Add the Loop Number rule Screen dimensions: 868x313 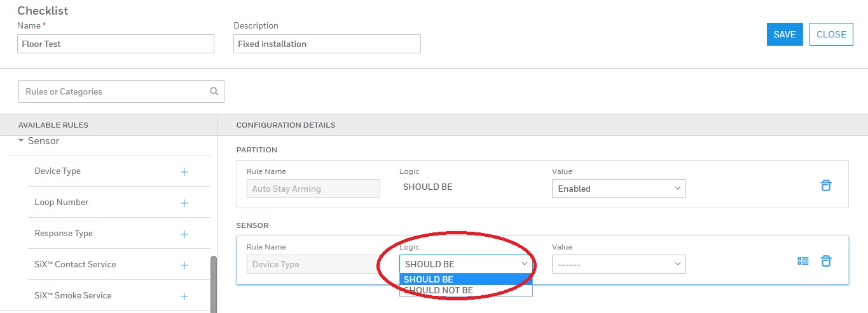184,203
